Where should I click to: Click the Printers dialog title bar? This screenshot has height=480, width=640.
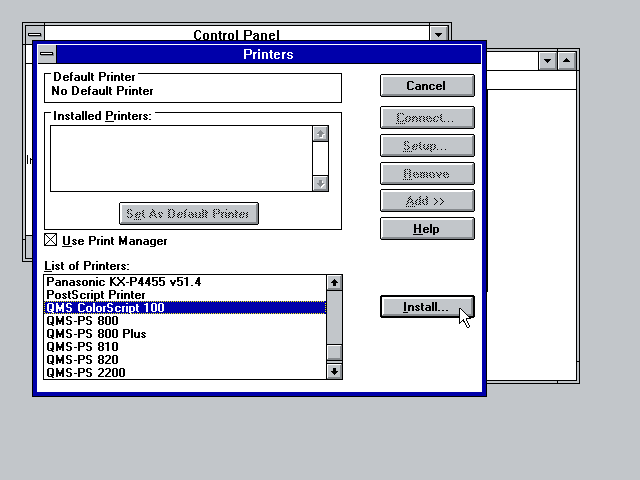pyautogui.click(x=269, y=54)
